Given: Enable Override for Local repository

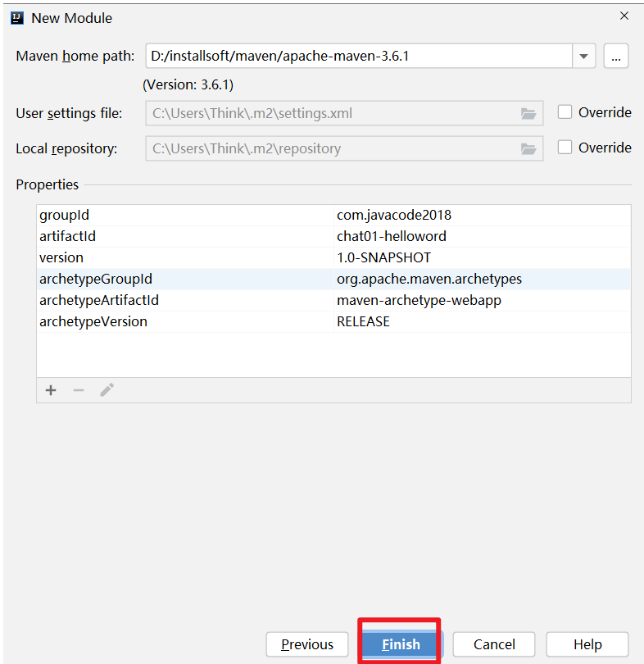Looking at the screenshot, I should coord(565,148).
